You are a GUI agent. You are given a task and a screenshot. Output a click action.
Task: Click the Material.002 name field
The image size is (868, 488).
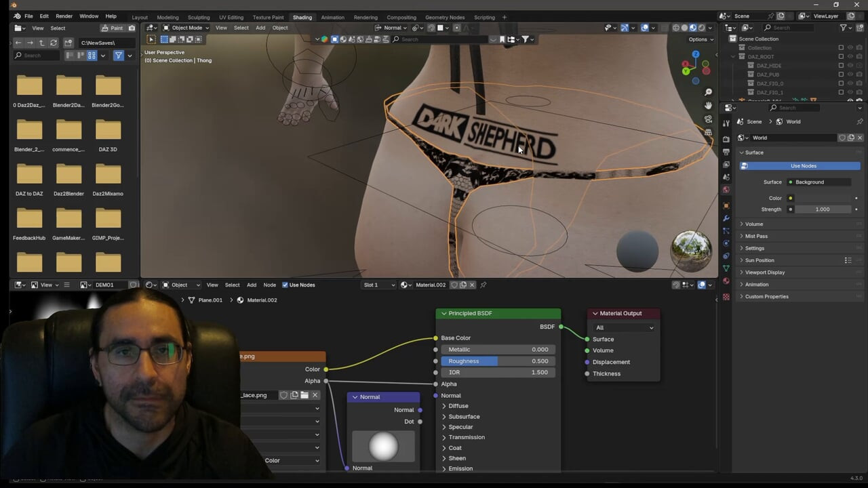tap(431, 285)
